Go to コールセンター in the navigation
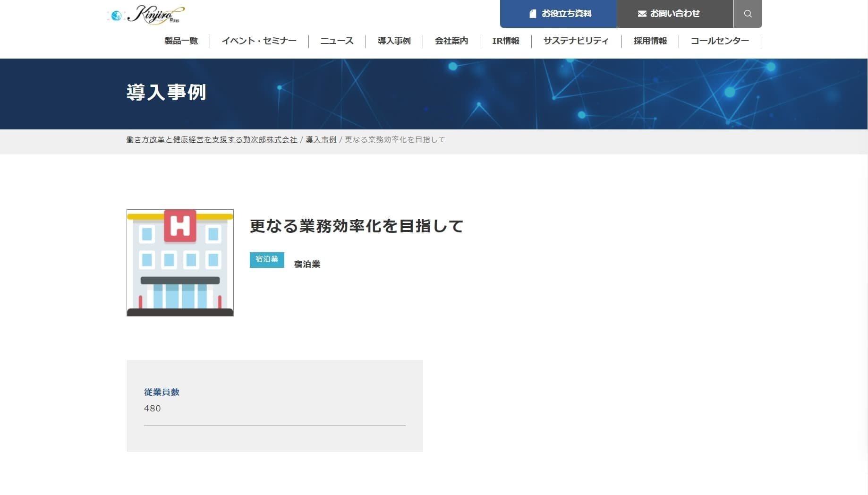 coord(720,41)
